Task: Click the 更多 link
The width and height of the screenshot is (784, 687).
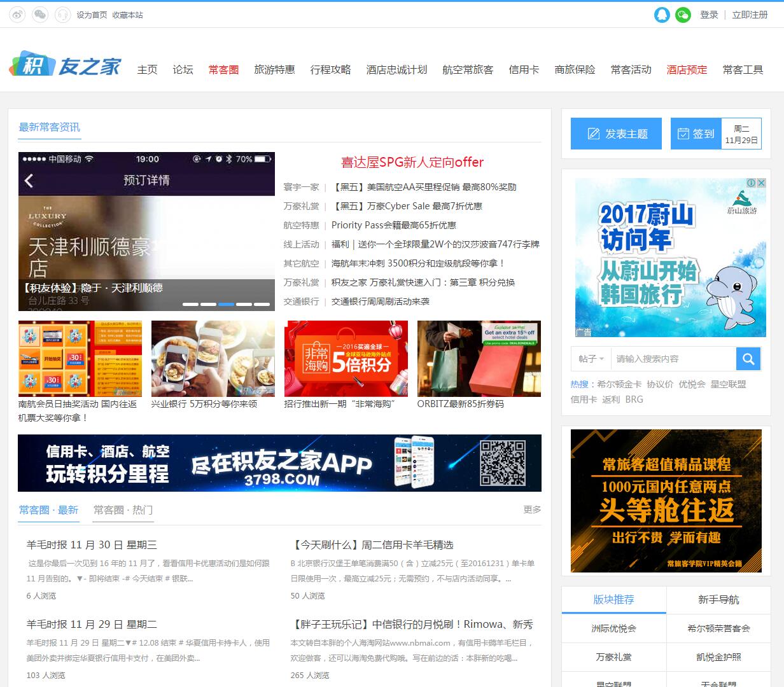Action: point(532,510)
